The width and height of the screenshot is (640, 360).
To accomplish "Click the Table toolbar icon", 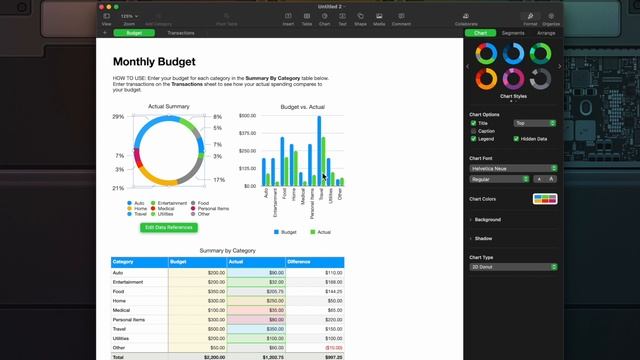I will pos(307,16).
